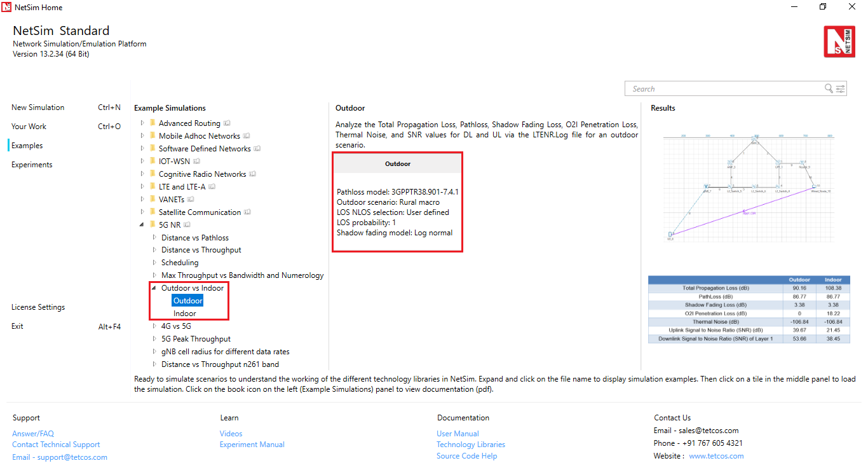Open Satellite Communication documentation book icon
Viewport: 868px width, 463px height.
click(247, 212)
